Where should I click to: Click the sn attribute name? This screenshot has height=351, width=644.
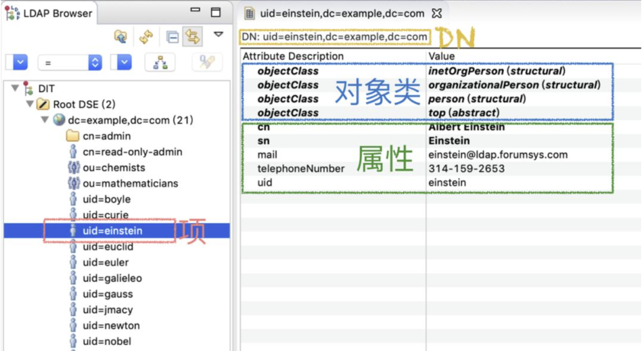click(x=264, y=141)
